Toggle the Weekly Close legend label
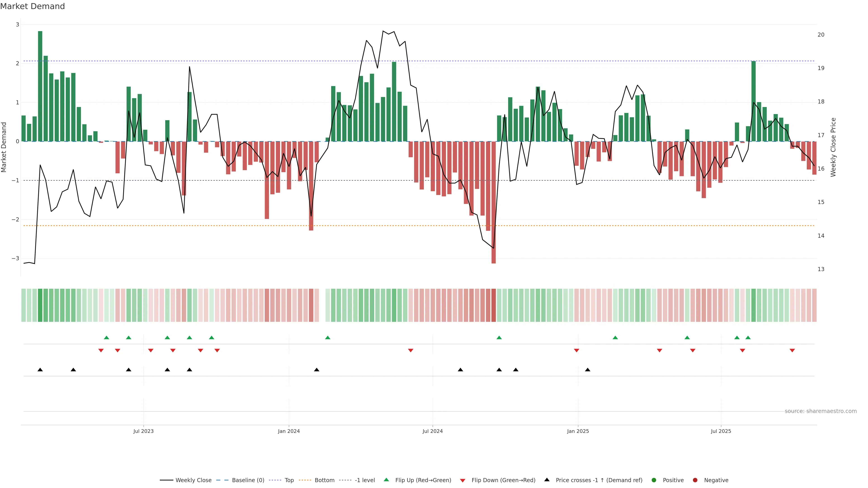Image resolution: width=868 pixels, height=488 pixels. (x=193, y=480)
